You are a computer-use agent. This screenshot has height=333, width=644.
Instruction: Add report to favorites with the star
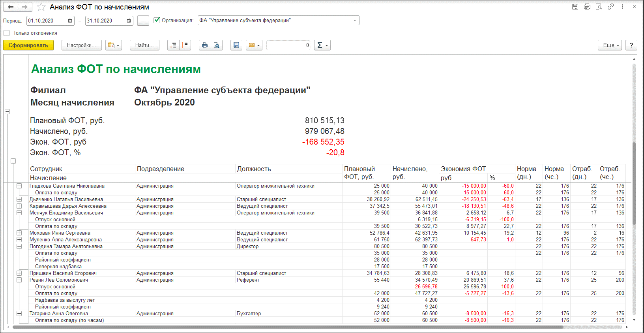coord(41,7)
